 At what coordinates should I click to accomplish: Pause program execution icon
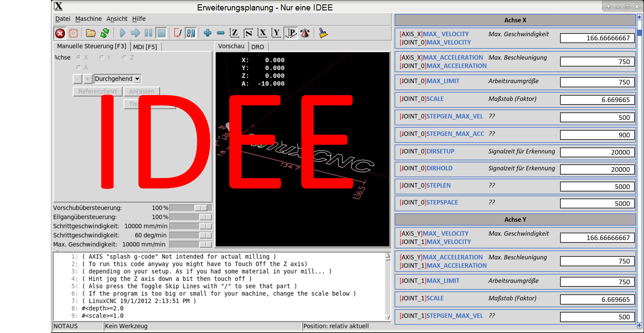(x=149, y=33)
